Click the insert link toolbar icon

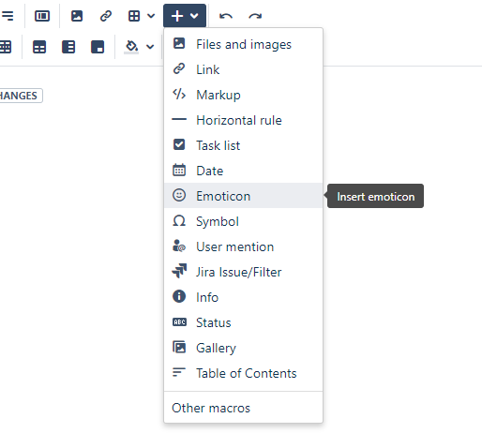click(106, 16)
